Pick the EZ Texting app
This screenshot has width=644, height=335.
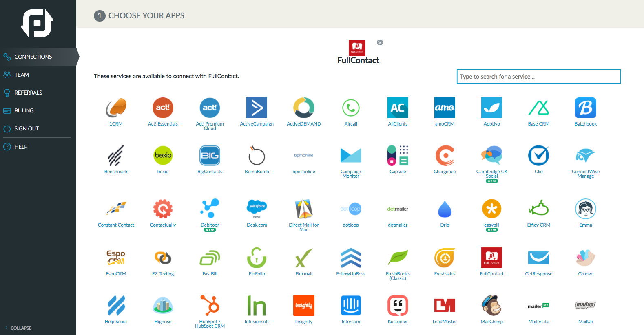163,258
